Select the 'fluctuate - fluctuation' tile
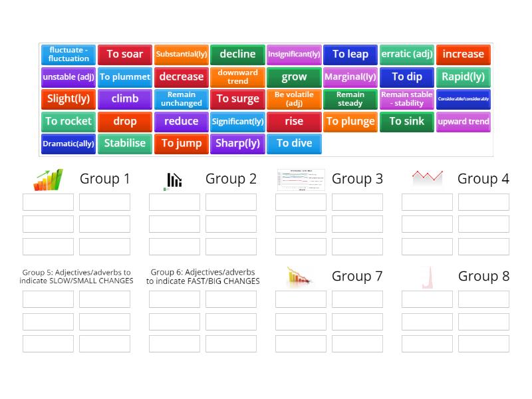This screenshot has width=532, height=399. pos(68,55)
